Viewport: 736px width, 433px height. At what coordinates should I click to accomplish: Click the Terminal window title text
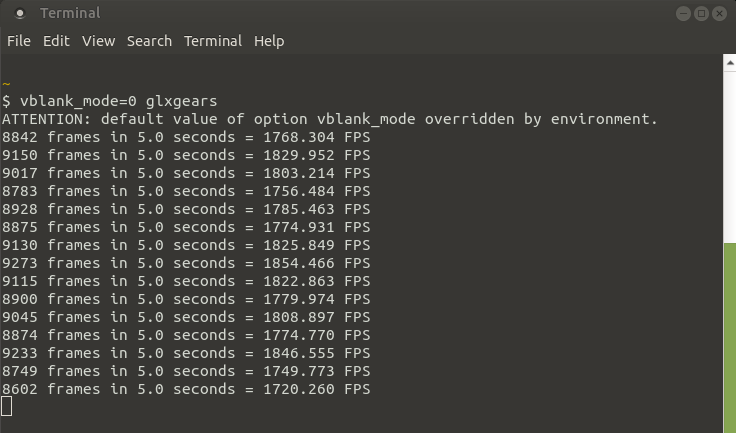click(x=68, y=13)
